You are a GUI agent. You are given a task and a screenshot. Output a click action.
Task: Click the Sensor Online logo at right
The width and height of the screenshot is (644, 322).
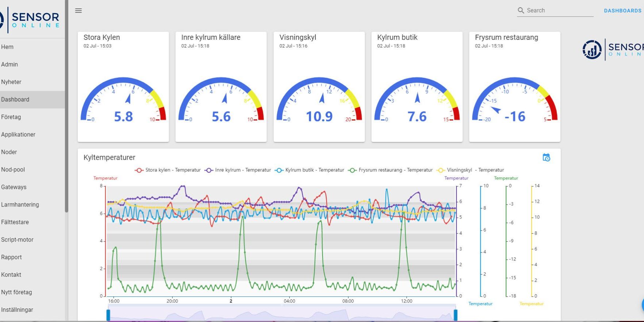tap(613, 50)
